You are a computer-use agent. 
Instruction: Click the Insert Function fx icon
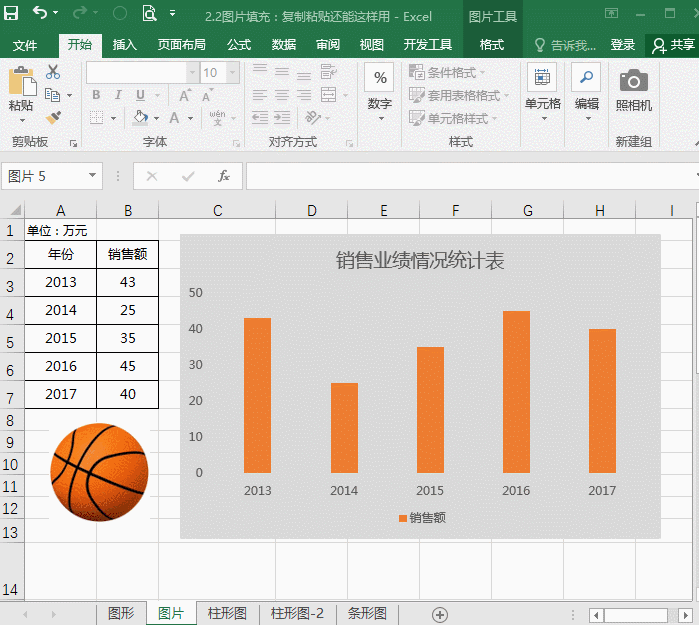[224, 176]
